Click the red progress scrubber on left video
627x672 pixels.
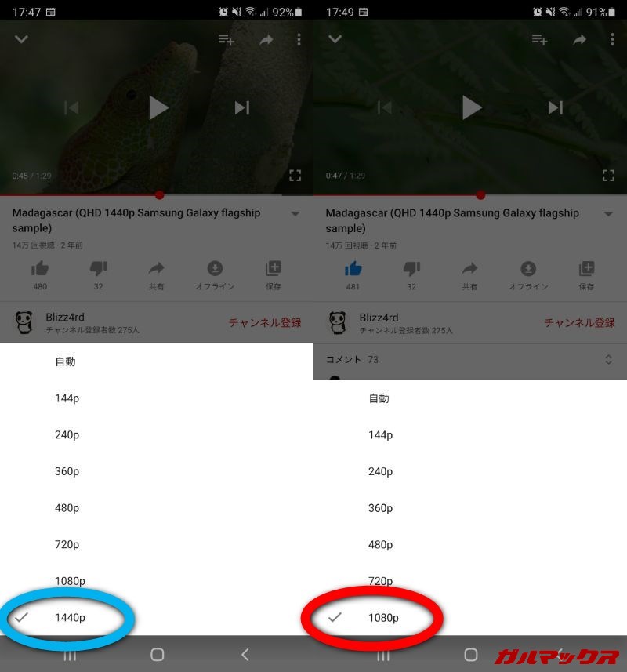(x=160, y=195)
